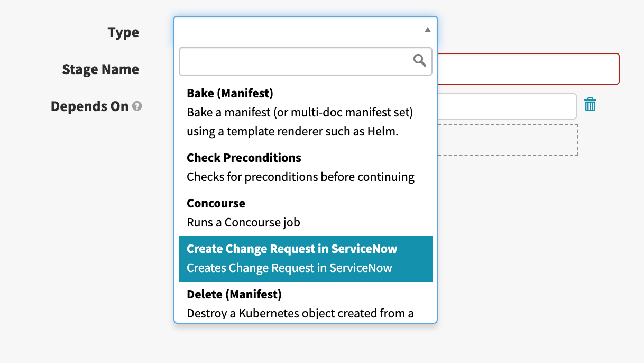Click the 'Destroy a Kubernetes object' description
Screen dimensions: 644x363
coord(300,313)
